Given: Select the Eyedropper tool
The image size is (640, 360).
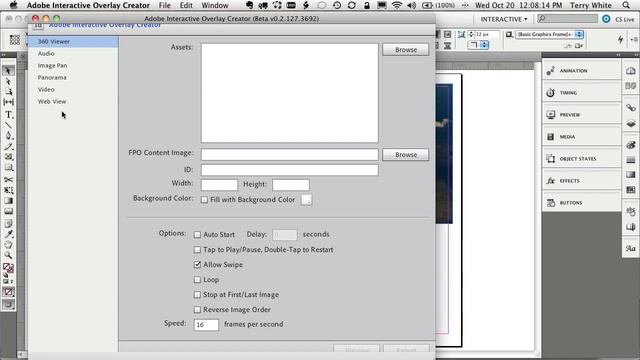Looking at the screenshot, I should (8, 234).
